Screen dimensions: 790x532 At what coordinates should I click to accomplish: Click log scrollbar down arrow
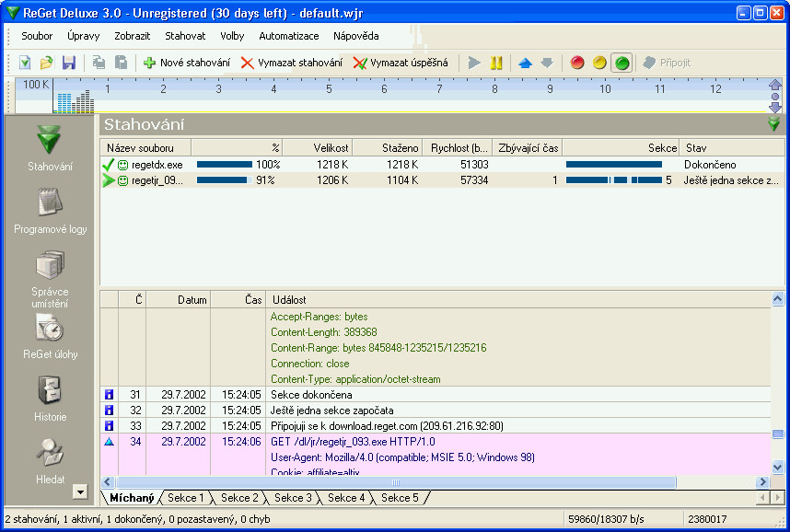coord(777,467)
